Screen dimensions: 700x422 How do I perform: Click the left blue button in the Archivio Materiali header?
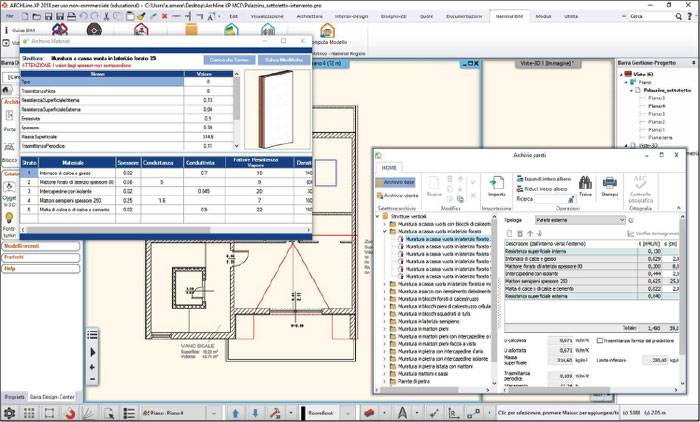pyautogui.click(x=229, y=60)
